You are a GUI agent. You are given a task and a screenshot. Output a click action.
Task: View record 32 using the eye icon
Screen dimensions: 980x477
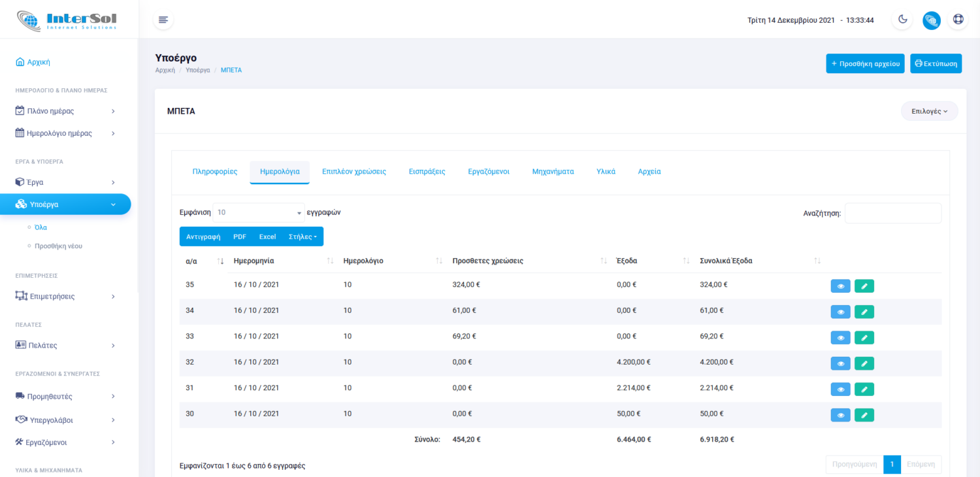click(840, 363)
